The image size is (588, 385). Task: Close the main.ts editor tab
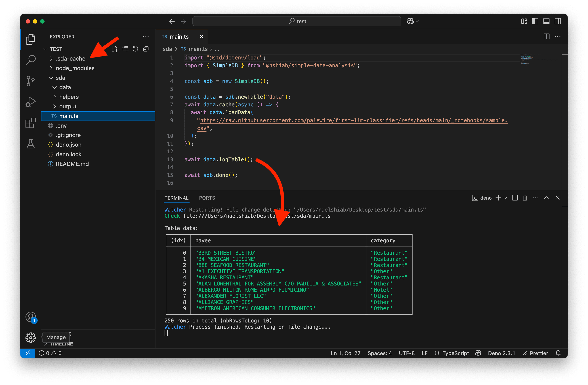202,37
